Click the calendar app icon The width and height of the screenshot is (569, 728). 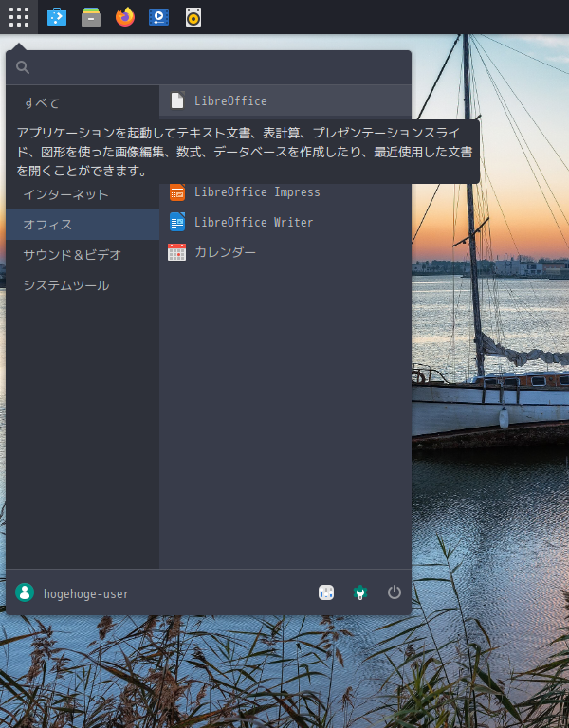[177, 252]
